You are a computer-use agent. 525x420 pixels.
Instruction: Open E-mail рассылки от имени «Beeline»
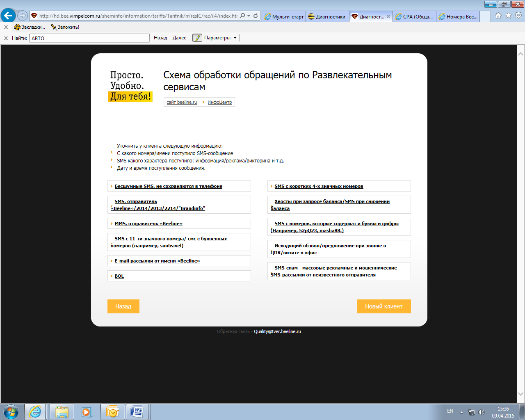(x=157, y=261)
